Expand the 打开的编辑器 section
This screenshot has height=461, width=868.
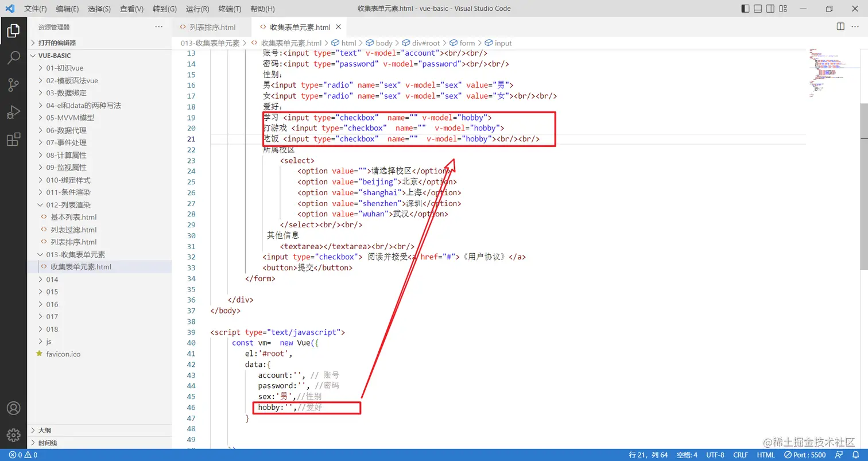coord(100,42)
